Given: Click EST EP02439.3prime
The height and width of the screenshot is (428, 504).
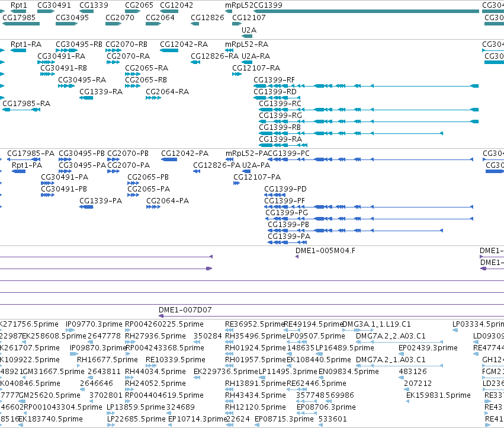Looking at the screenshot, I should 428,348.
